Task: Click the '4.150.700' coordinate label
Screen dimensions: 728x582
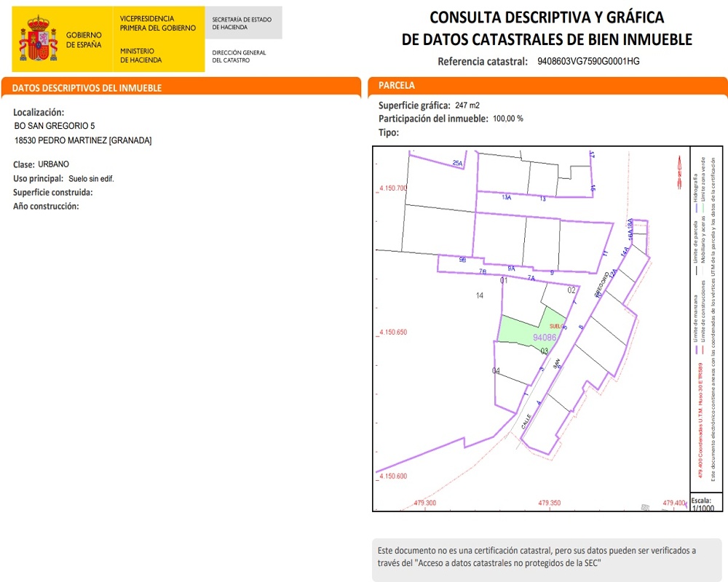Action: 393,188
